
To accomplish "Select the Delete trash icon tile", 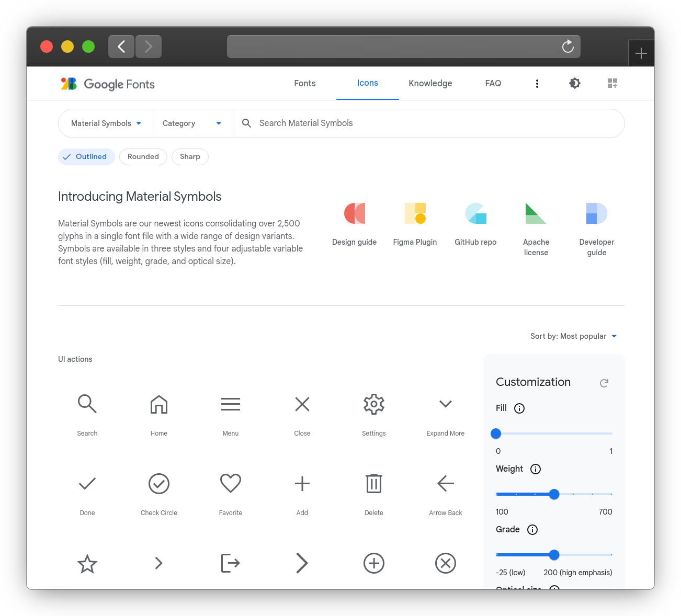I will 374,494.
